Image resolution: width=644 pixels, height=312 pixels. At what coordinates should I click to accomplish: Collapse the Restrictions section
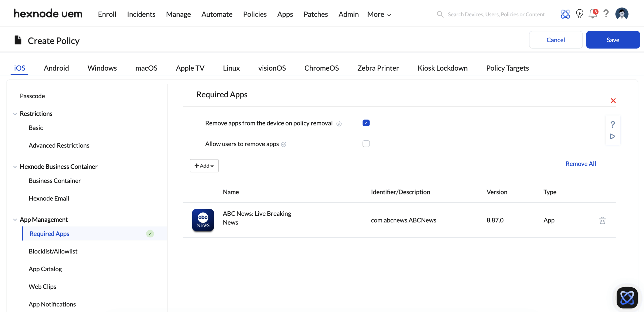coord(15,114)
